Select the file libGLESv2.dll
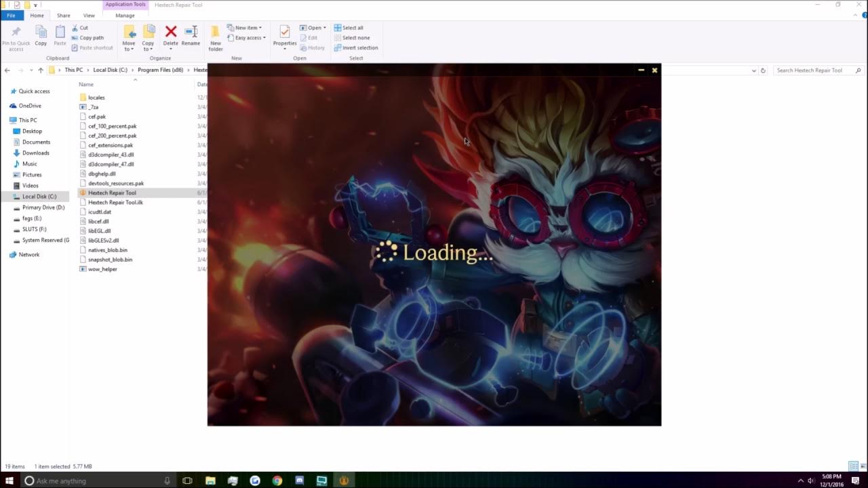This screenshot has width=868, height=488. 103,241
